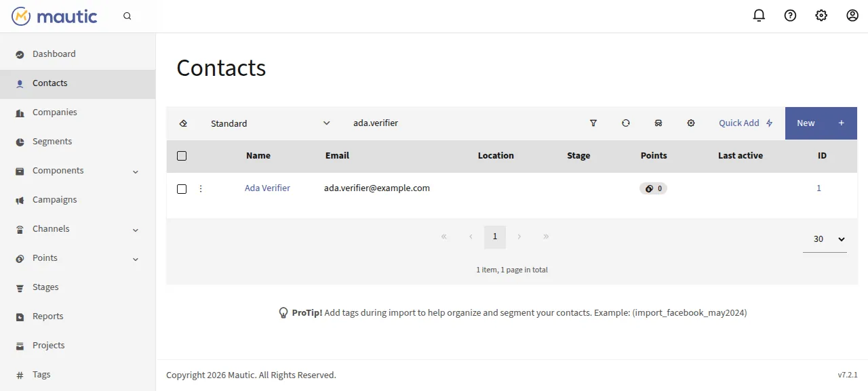Click the Stages funnel icon
Image resolution: width=868 pixels, height=391 pixels.
coord(20,287)
